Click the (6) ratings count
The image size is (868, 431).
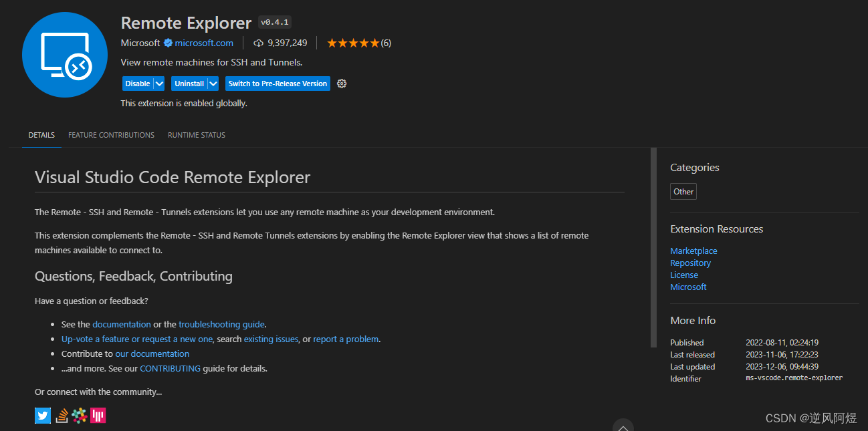[x=386, y=43]
